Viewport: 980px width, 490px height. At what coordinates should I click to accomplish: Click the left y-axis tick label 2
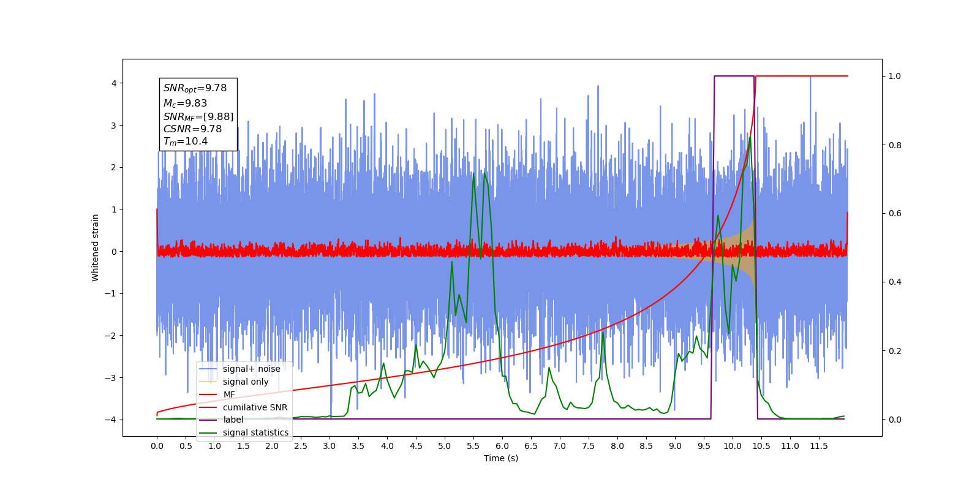coord(114,167)
